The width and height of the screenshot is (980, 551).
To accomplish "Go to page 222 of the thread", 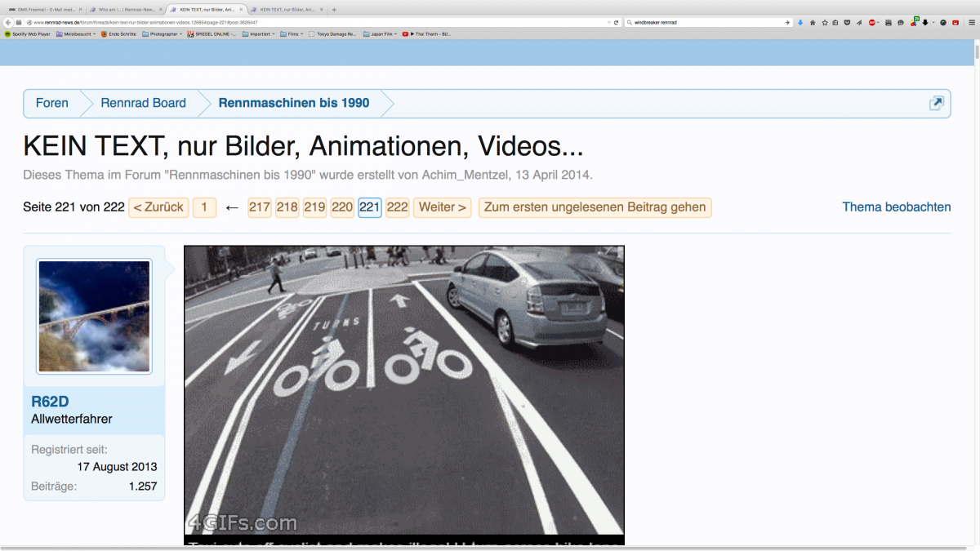I will pyautogui.click(x=397, y=207).
